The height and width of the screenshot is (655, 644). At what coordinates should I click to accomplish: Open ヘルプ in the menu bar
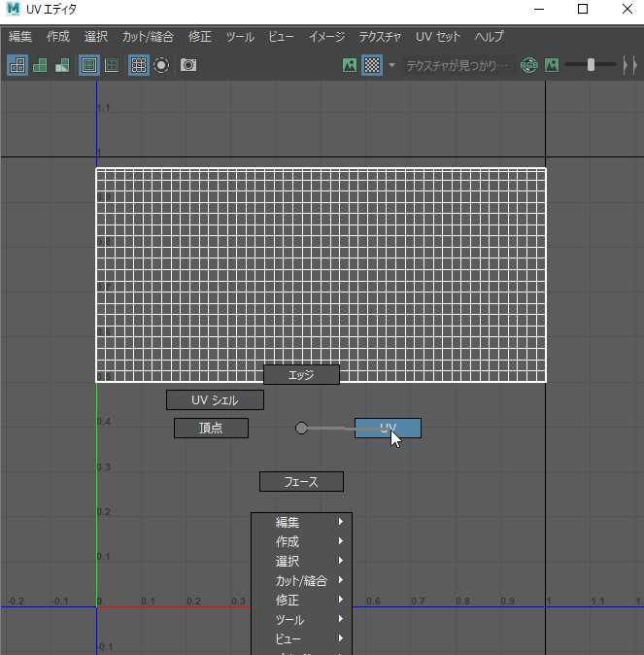click(x=489, y=37)
